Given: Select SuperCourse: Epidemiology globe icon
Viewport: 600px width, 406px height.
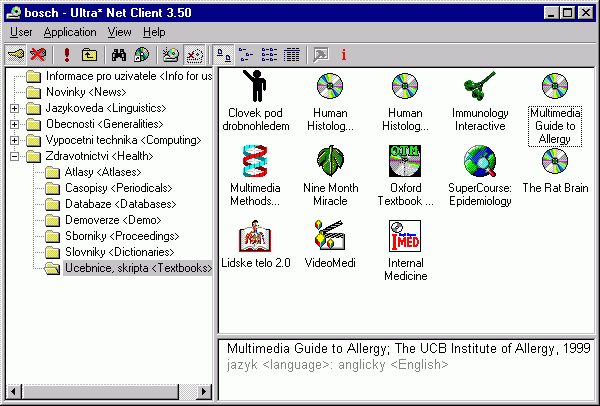Looking at the screenshot, I should point(480,161).
